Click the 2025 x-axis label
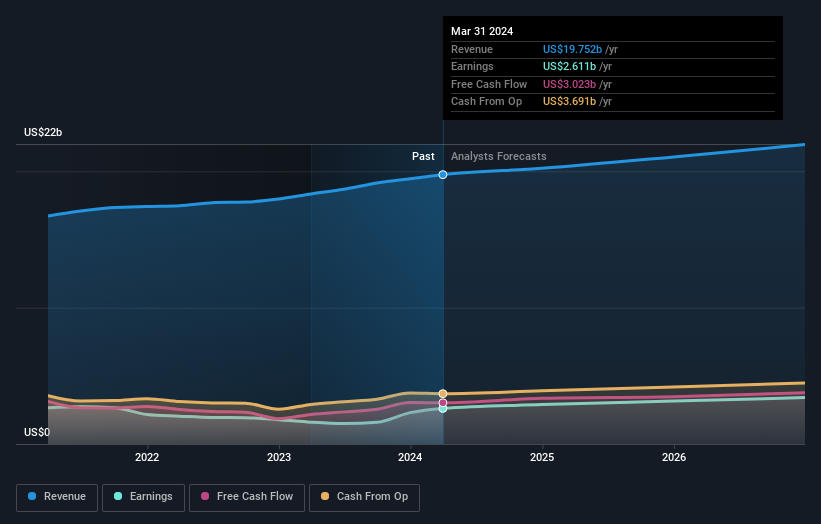821x524 pixels. pos(542,458)
